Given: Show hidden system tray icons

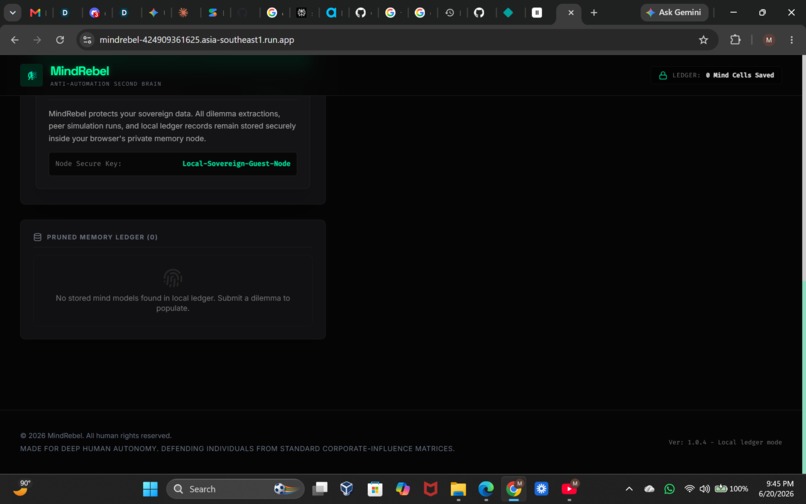Looking at the screenshot, I should point(629,489).
